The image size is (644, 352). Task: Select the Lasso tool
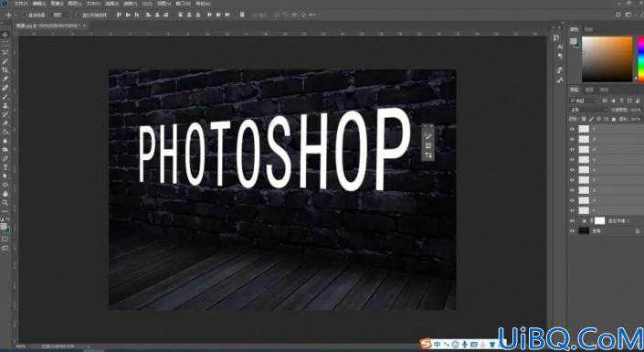[x=5, y=52]
